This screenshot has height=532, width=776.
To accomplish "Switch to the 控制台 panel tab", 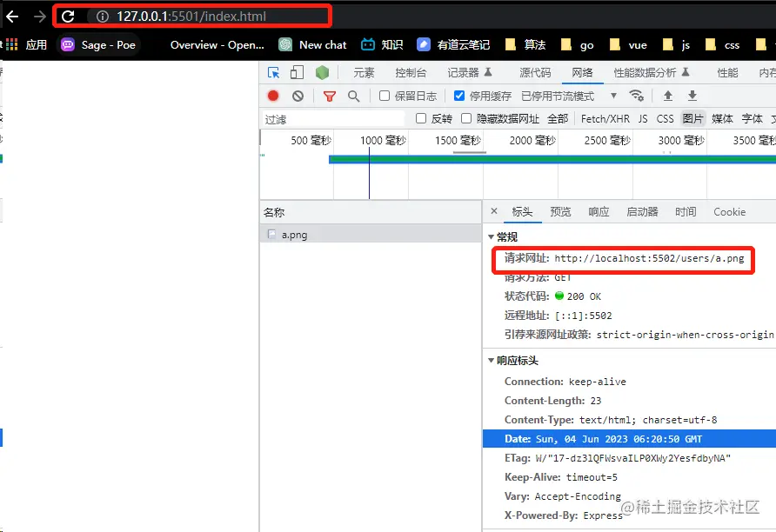I will pyautogui.click(x=411, y=73).
